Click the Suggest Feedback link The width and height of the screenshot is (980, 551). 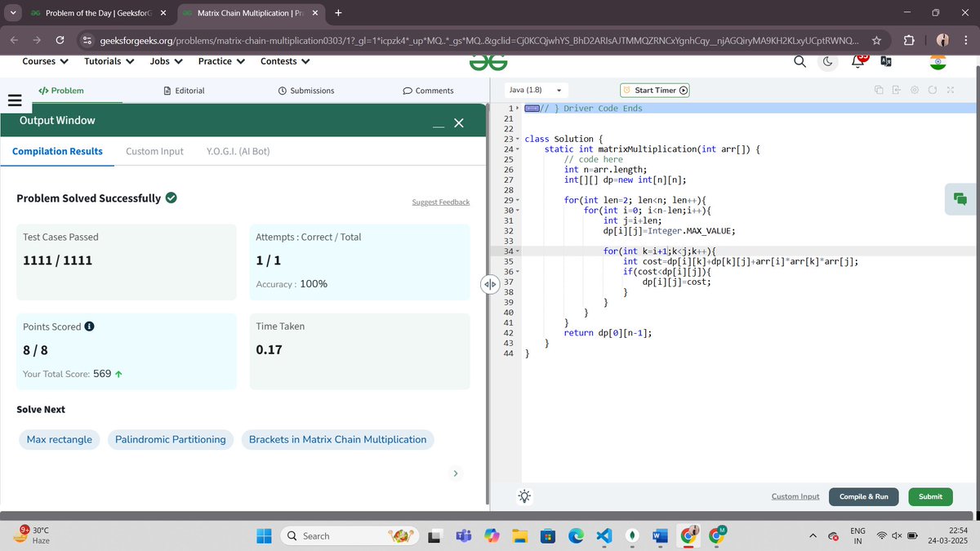[x=441, y=202]
